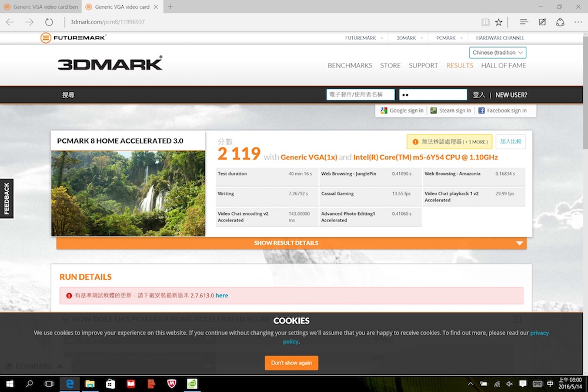Screen dimensions: 588x392
Task: Add this page to favorites via star icon
Action: click(499, 22)
